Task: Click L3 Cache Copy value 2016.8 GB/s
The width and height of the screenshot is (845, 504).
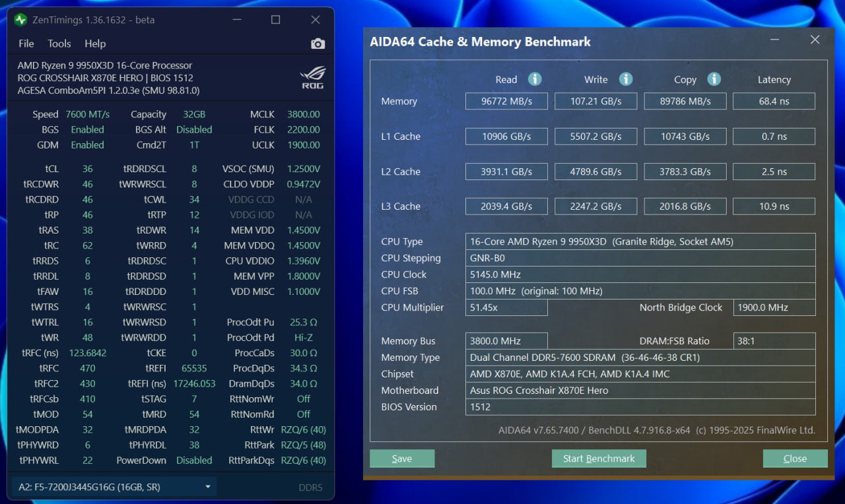Action: click(685, 206)
